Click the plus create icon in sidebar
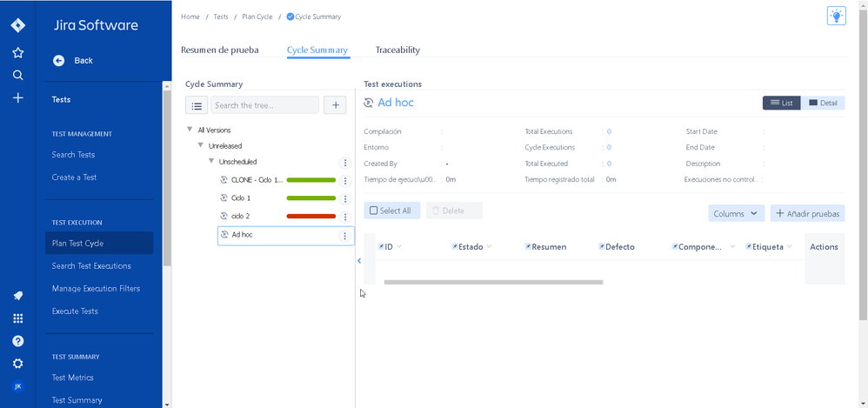This screenshot has height=408, width=868. pyautogui.click(x=17, y=98)
